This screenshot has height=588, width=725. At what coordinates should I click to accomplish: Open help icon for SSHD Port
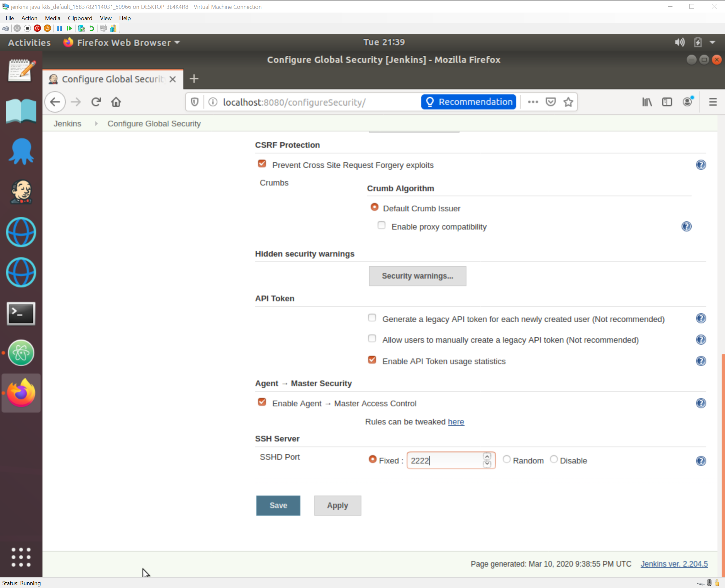[700, 461]
